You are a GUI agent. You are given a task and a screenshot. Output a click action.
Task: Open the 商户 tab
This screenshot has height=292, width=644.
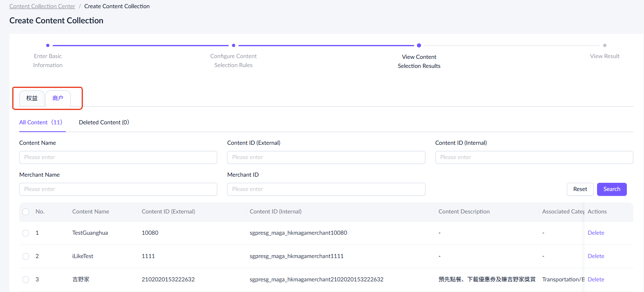[x=58, y=98]
